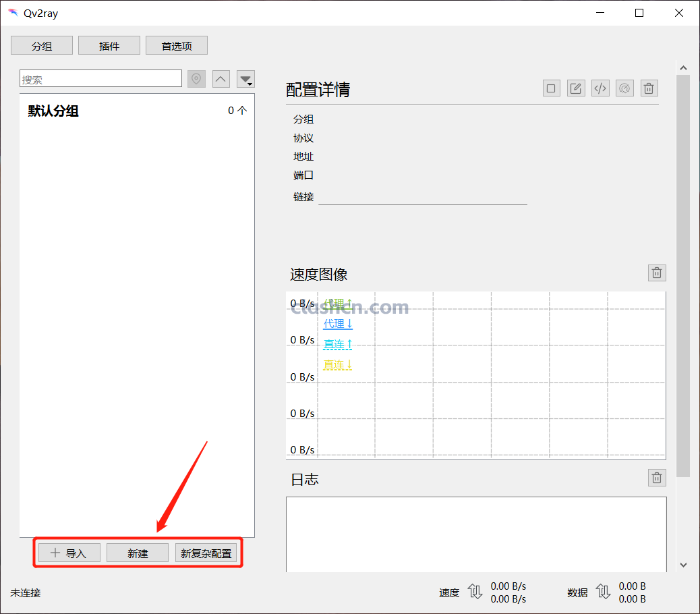The image size is (700, 614).
Task: Close the Qv2ray window
Action: 679,13
